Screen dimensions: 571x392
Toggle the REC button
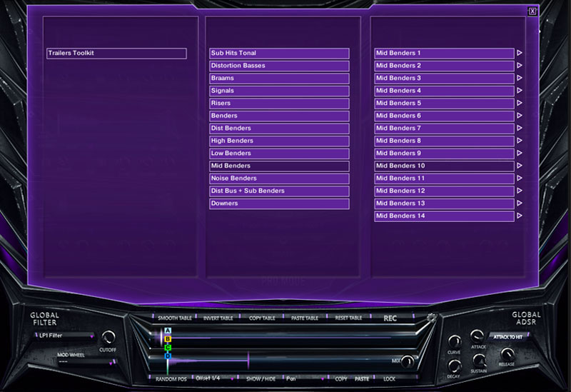pos(390,318)
